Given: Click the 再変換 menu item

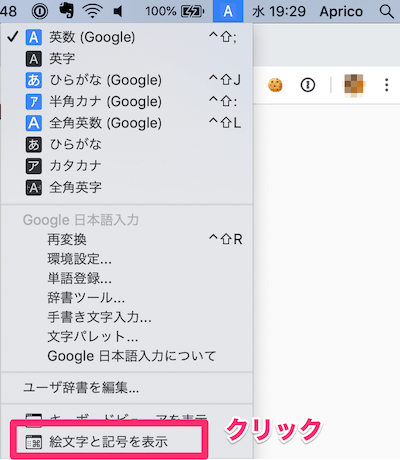Looking at the screenshot, I should pyautogui.click(x=127, y=239).
